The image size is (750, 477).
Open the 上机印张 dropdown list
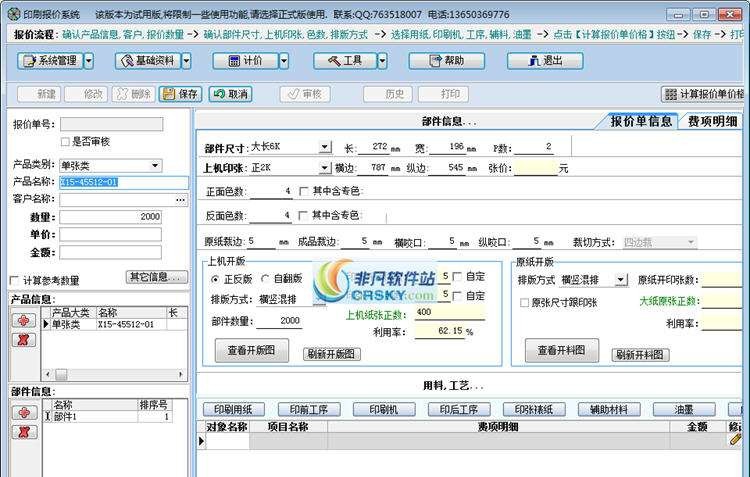tap(324, 168)
